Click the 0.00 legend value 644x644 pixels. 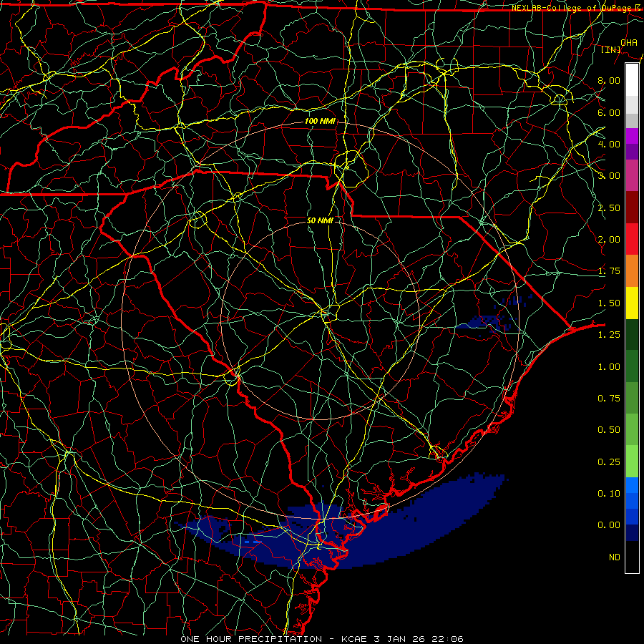609,525
